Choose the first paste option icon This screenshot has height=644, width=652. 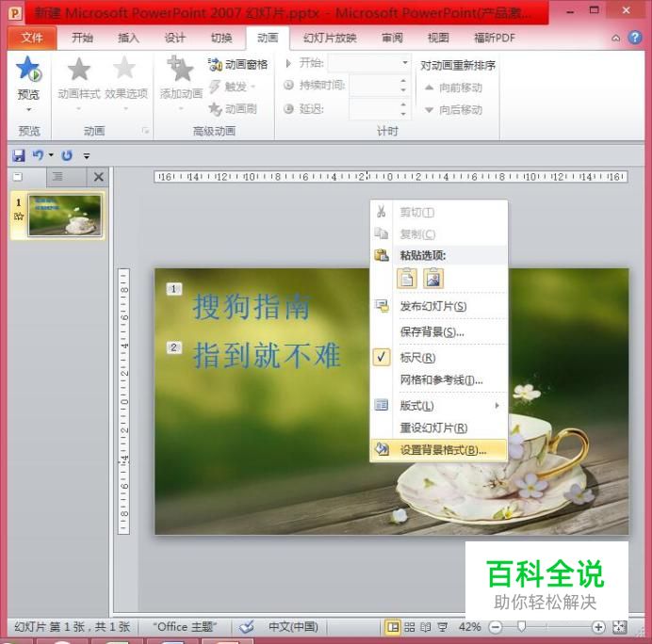pos(407,278)
